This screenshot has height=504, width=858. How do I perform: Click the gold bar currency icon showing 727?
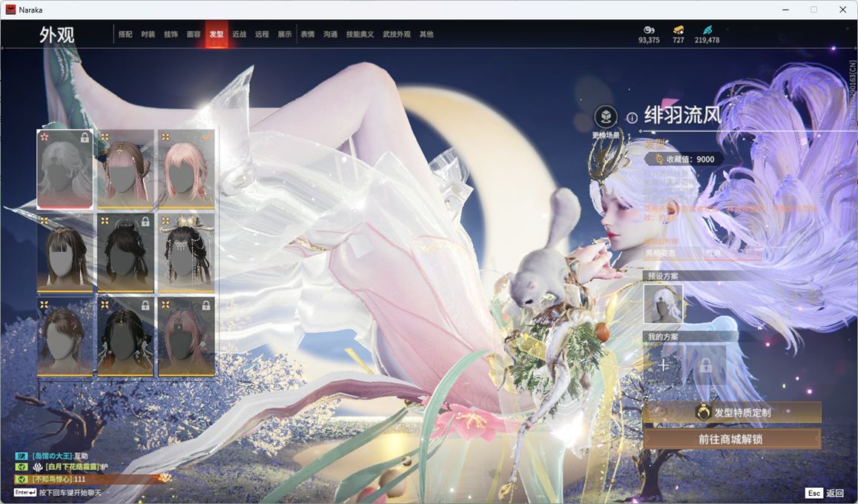pyautogui.click(x=679, y=30)
